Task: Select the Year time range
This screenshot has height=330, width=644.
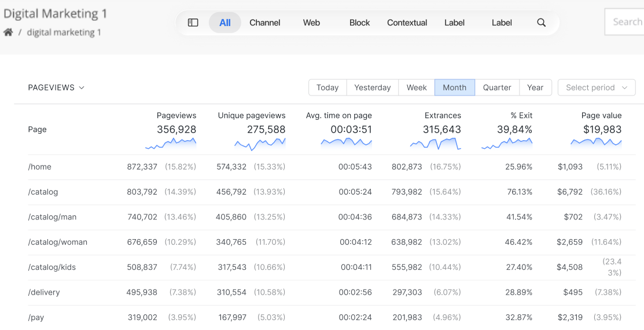Action: (535, 87)
